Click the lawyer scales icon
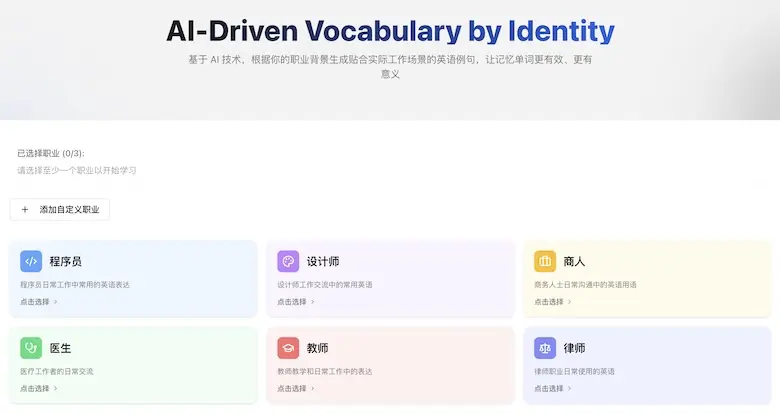 [545, 348]
